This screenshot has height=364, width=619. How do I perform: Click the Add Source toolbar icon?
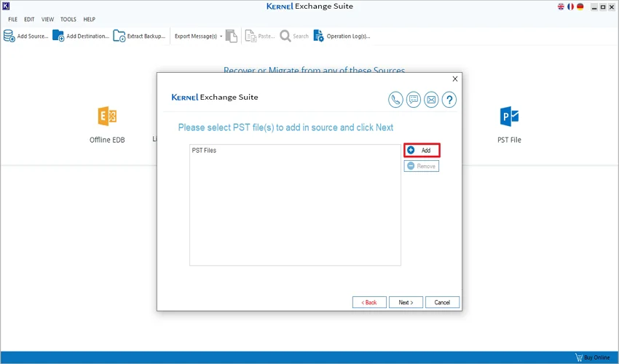pos(9,36)
